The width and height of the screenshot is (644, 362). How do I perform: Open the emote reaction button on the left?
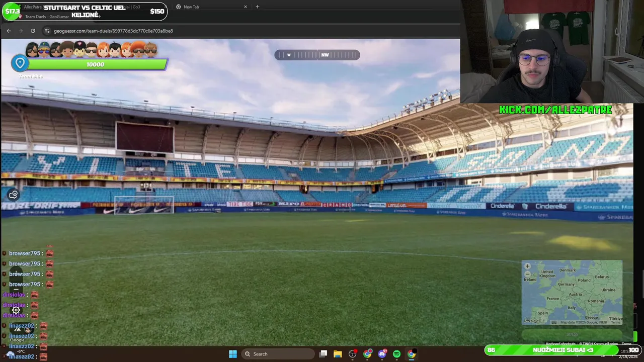click(13, 194)
